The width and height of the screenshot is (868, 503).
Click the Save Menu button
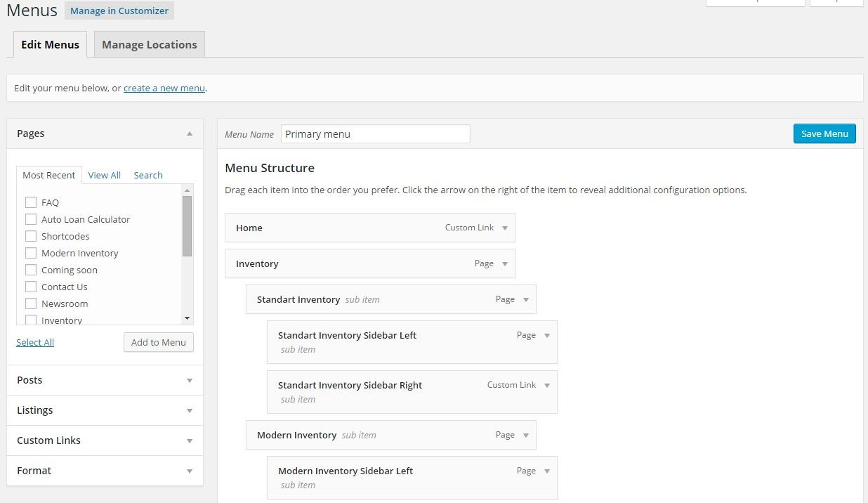824,133
